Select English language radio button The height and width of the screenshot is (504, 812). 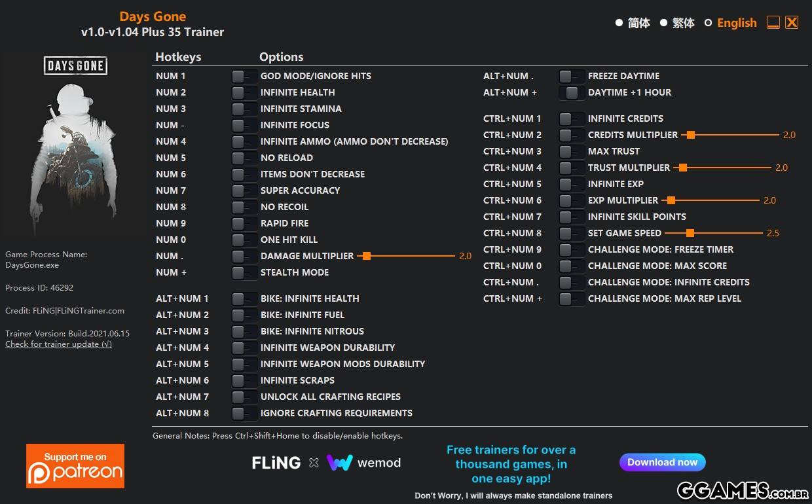click(708, 23)
